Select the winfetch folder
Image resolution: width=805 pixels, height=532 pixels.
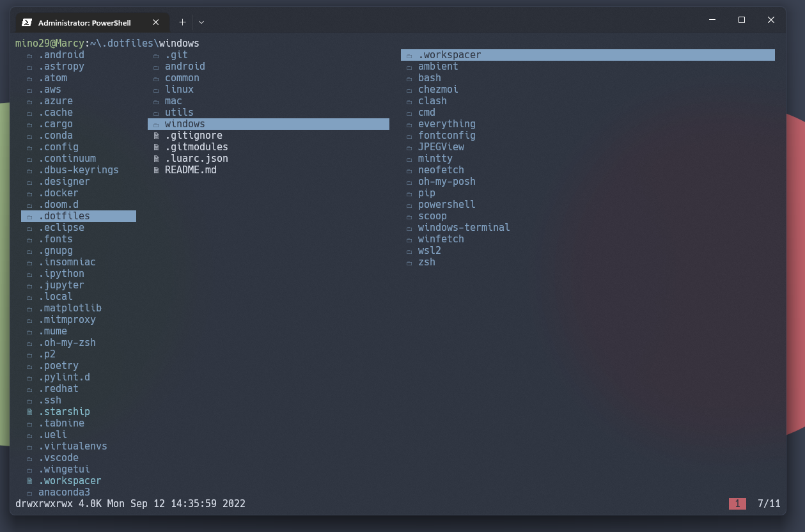pos(441,239)
